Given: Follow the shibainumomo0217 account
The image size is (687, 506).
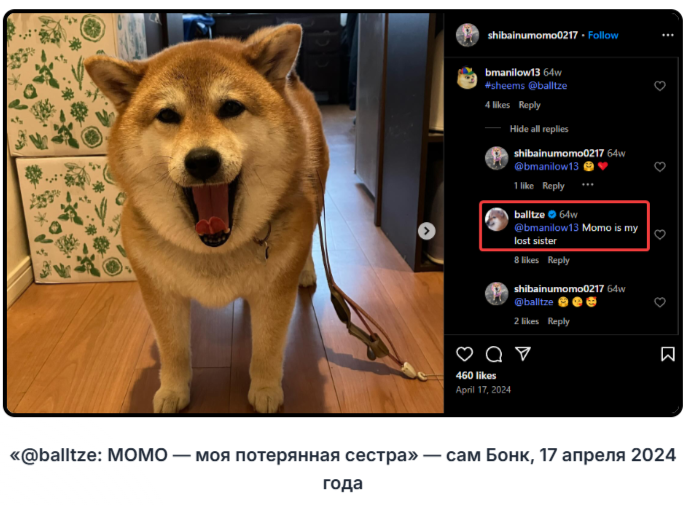Looking at the screenshot, I should pyautogui.click(x=603, y=35).
